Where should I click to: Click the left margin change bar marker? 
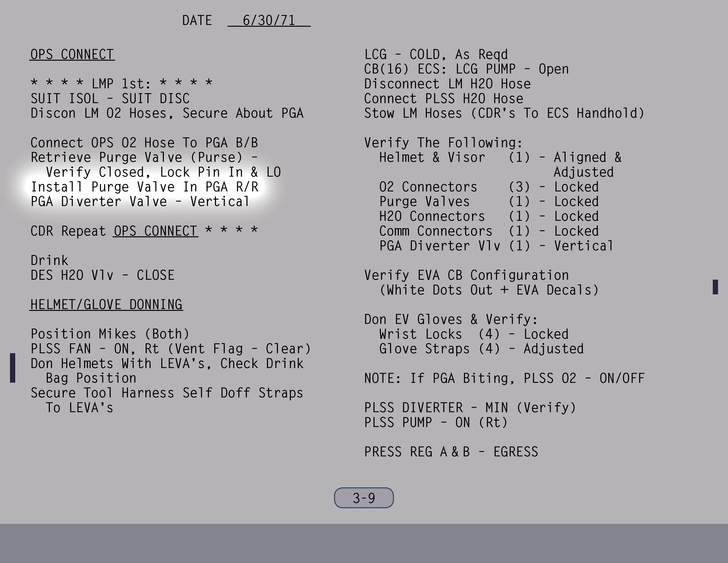pyautogui.click(x=13, y=368)
